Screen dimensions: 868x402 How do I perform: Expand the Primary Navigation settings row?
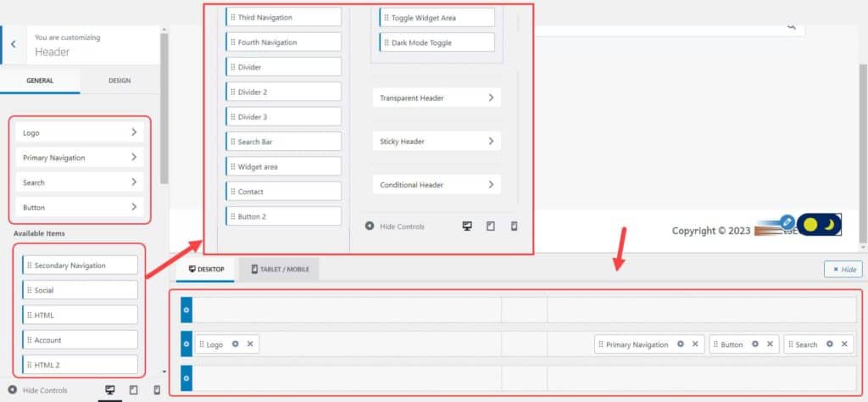[80, 157]
